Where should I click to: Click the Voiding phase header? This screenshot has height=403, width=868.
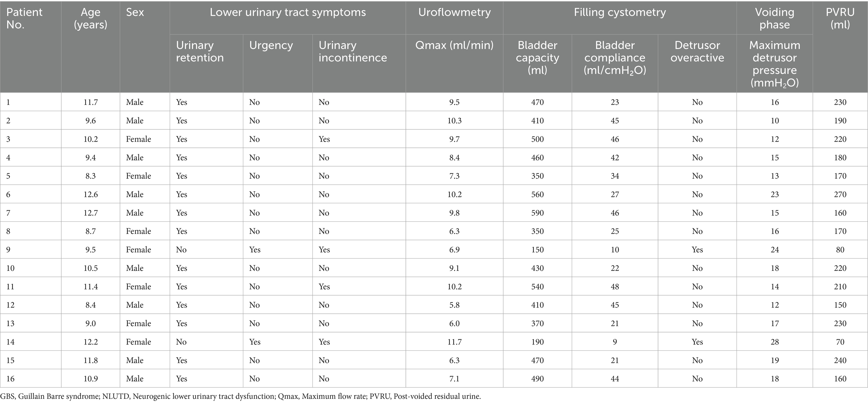(774, 18)
